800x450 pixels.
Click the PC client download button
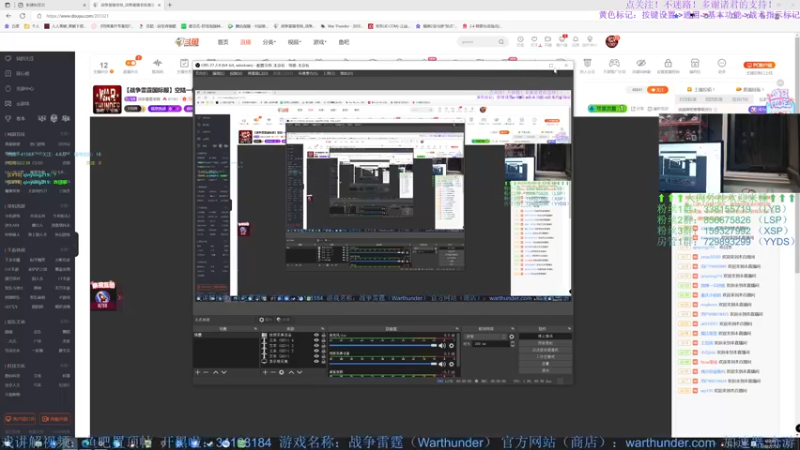[759, 65]
